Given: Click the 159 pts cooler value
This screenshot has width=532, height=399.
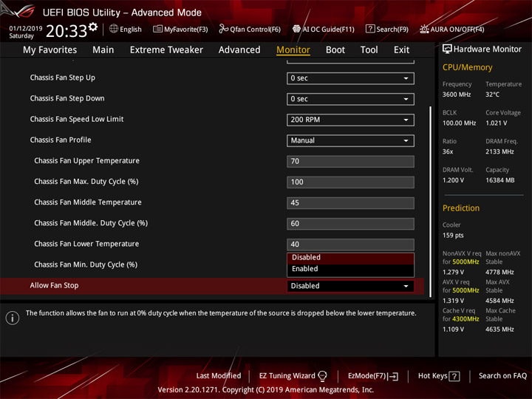Looking at the screenshot, I should 453,236.
